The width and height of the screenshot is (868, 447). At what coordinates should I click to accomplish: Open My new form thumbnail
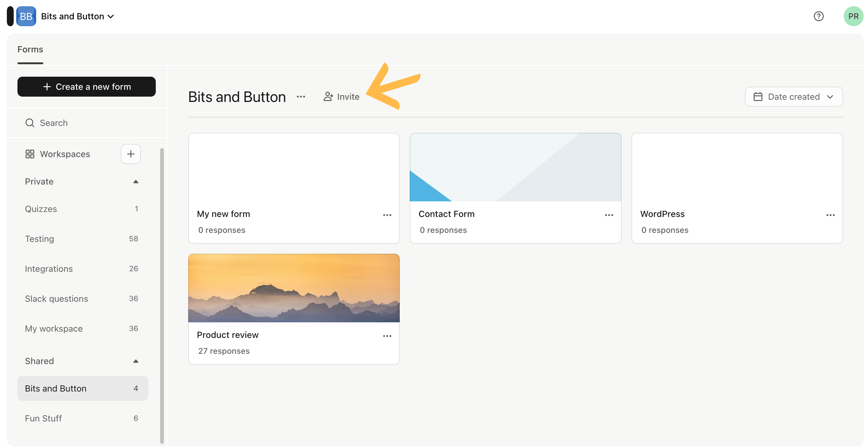(294, 167)
